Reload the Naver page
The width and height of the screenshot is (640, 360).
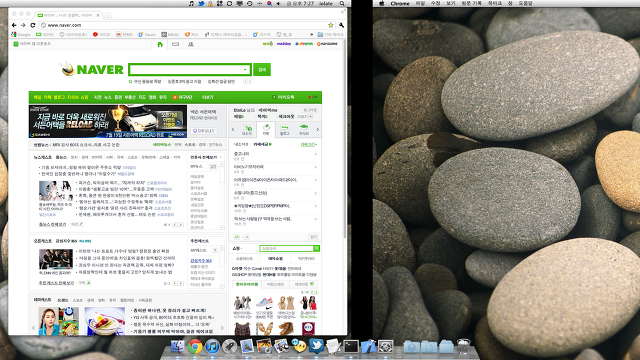coord(33,25)
